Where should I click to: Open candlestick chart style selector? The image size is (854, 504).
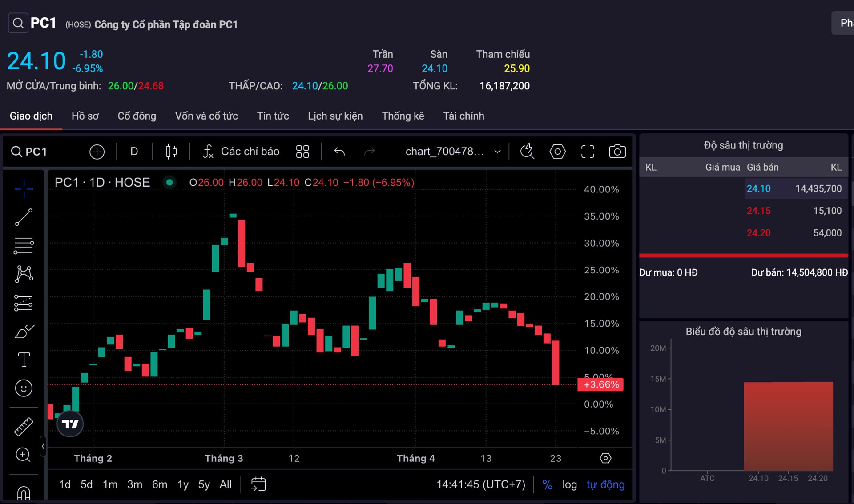point(171,152)
